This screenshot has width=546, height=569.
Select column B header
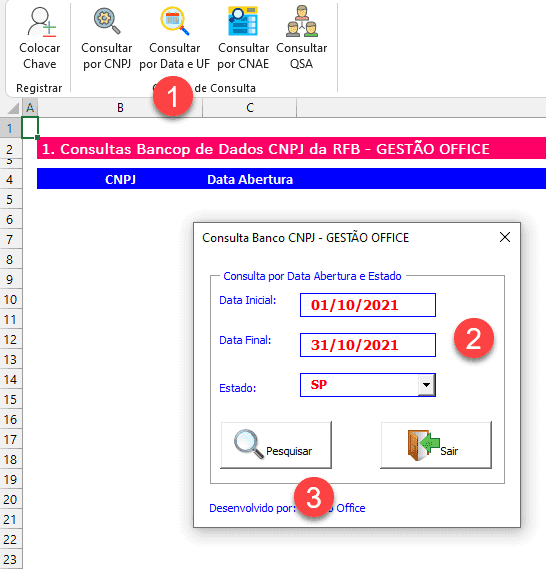[x=120, y=108]
